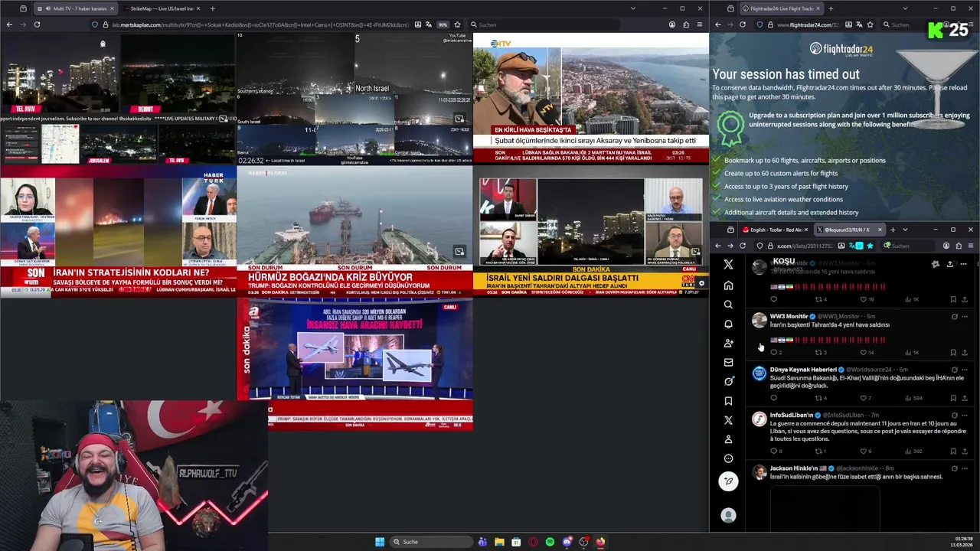Open more menu on InfoSudLiban post
Viewport: 980px width, 551px height.
[x=964, y=416]
